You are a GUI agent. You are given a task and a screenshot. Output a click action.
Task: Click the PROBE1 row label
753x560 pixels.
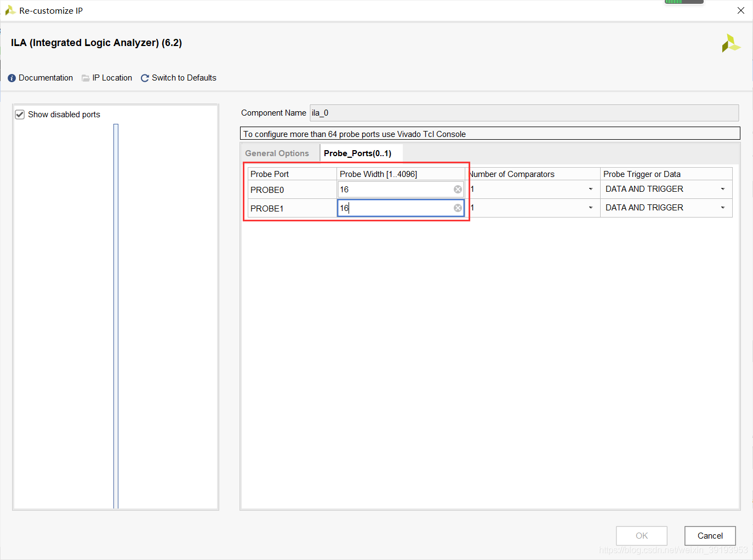(267, 209)
